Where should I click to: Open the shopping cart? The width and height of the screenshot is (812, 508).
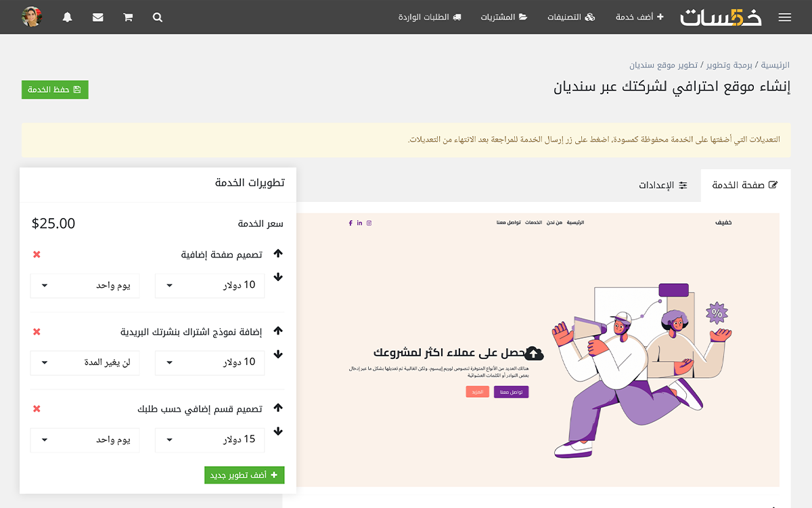(x=128, y=18)
